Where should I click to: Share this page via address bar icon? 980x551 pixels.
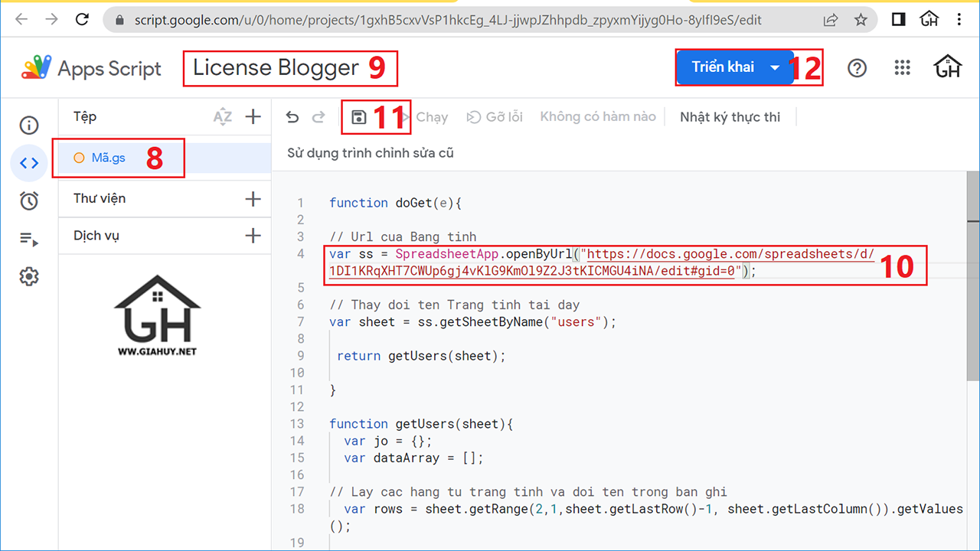(830, 21)
